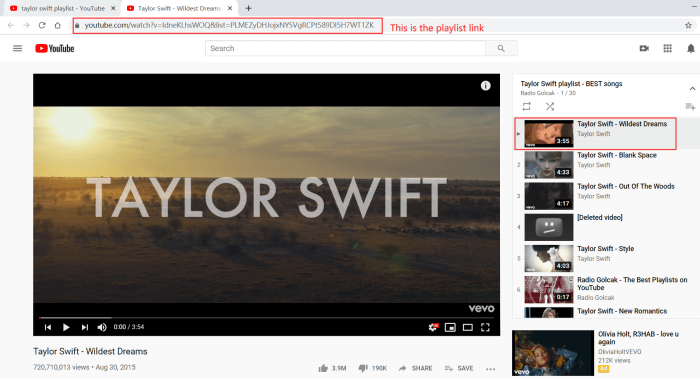
Task: Open the 'Olivia Holt, R3HAB - love u again' title
Action: (x=638, y=338)
